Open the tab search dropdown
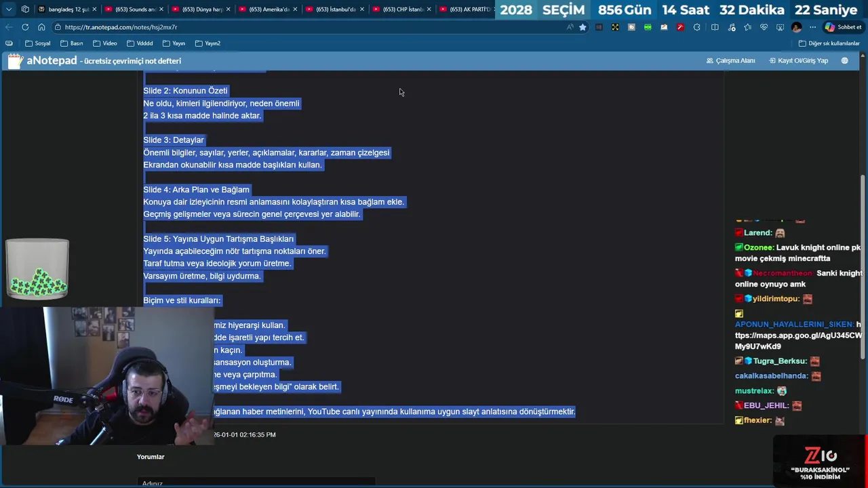This screenshot has width=868, height=488. click(x=8, y=9)
